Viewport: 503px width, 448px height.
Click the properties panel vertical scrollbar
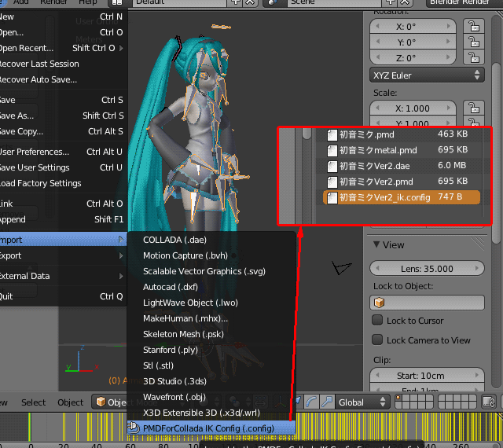click(x=496, y=152)
